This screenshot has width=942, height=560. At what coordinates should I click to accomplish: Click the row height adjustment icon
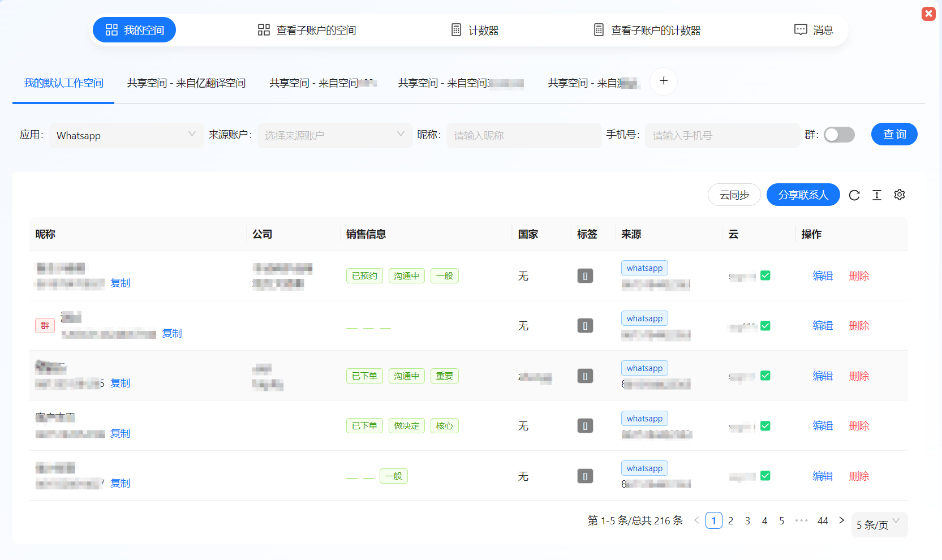(x=877, y=195)
